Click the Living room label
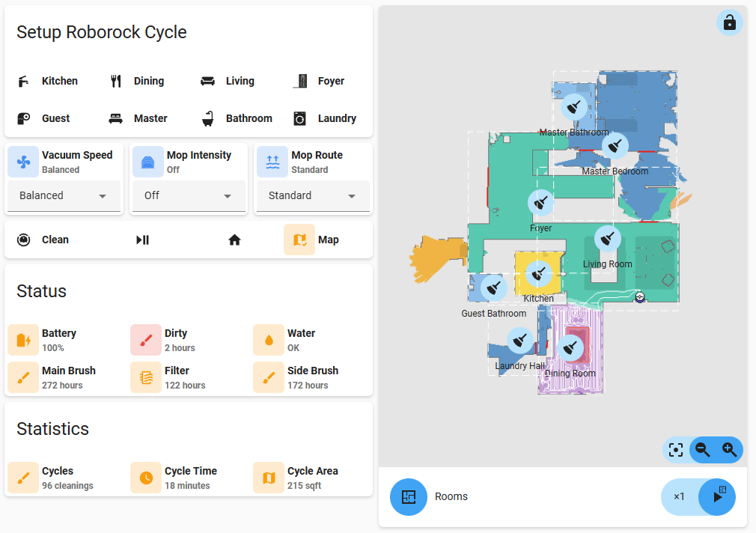756x533 pixels. pos(240,81)
